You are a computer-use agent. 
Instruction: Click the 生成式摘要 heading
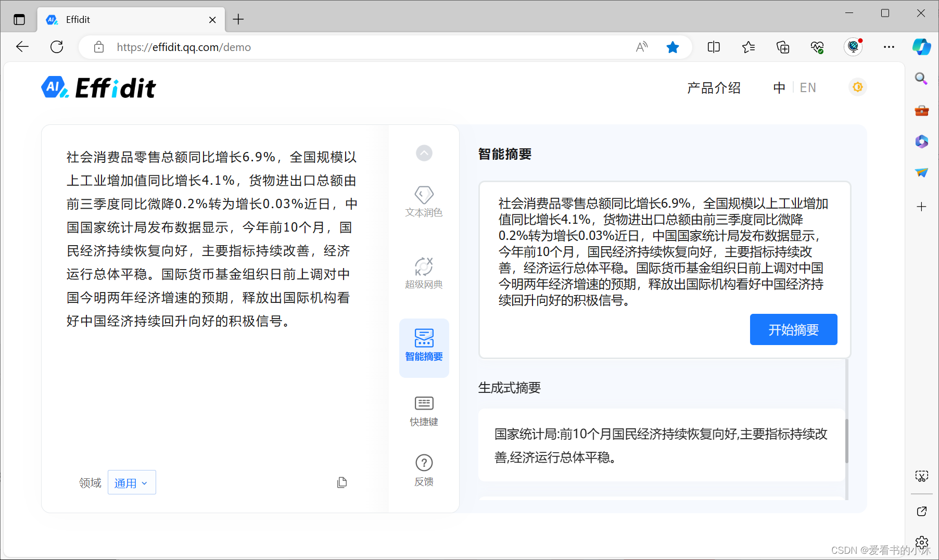[x=509, y=388]
